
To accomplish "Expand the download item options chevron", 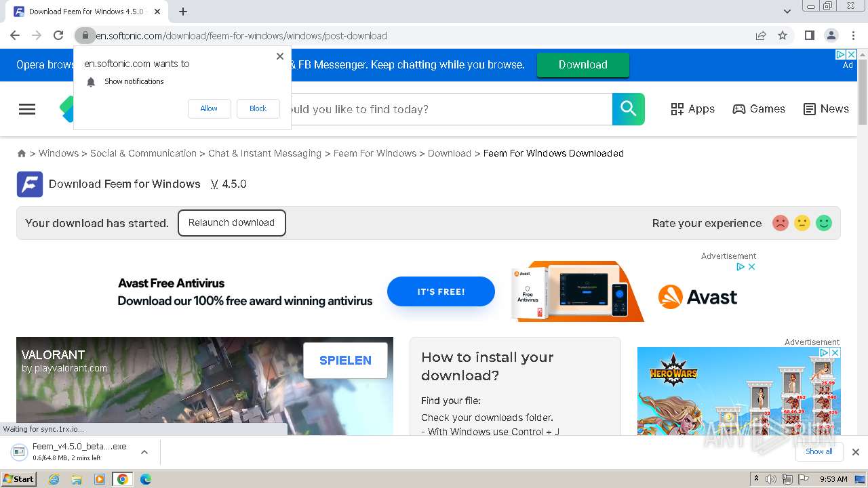I will (x=144, y=452).
